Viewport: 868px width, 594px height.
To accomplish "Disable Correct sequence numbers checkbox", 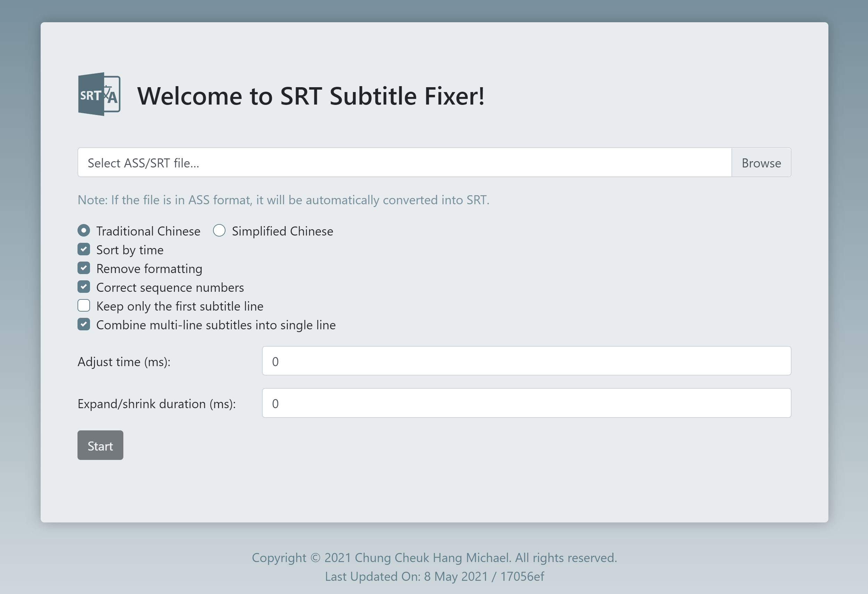I will [84, 287].
